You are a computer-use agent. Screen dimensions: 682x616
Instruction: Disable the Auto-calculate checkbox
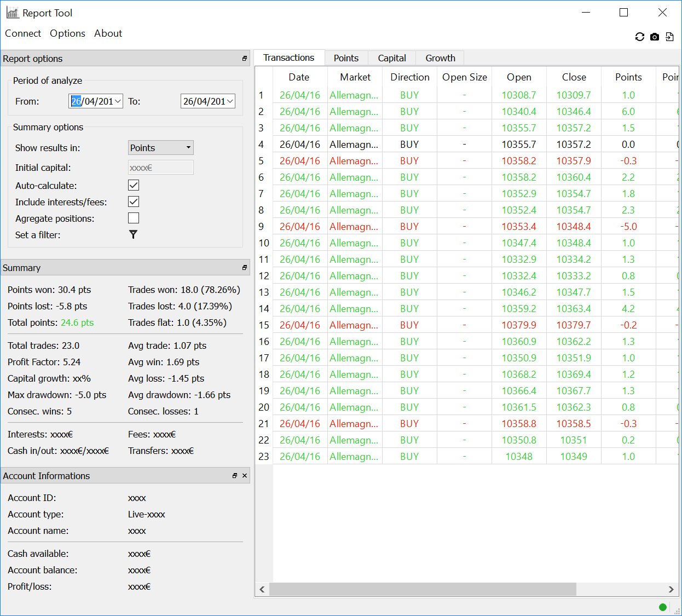point(134,186)
